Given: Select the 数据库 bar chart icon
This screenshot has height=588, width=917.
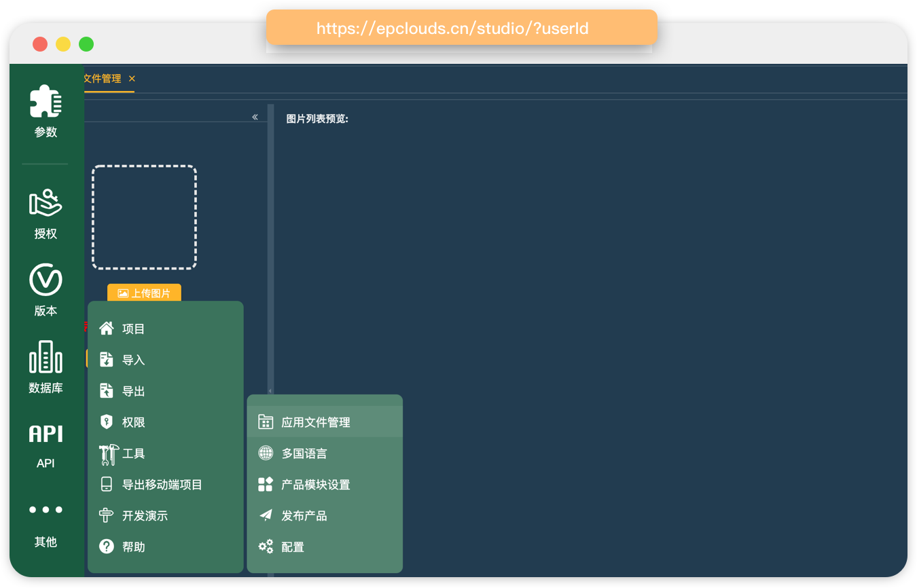Looking at the screenshot, I should [x=46, y=357].
